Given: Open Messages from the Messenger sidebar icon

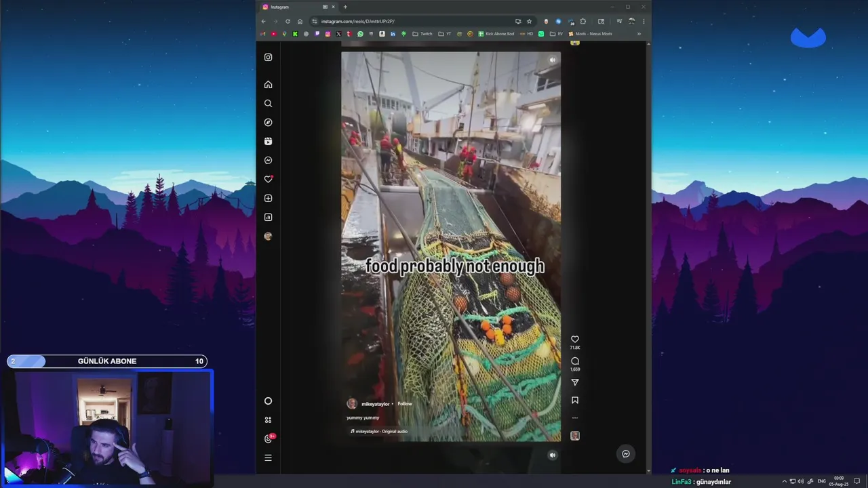Looking at the screenshot, I should point(268,161).
